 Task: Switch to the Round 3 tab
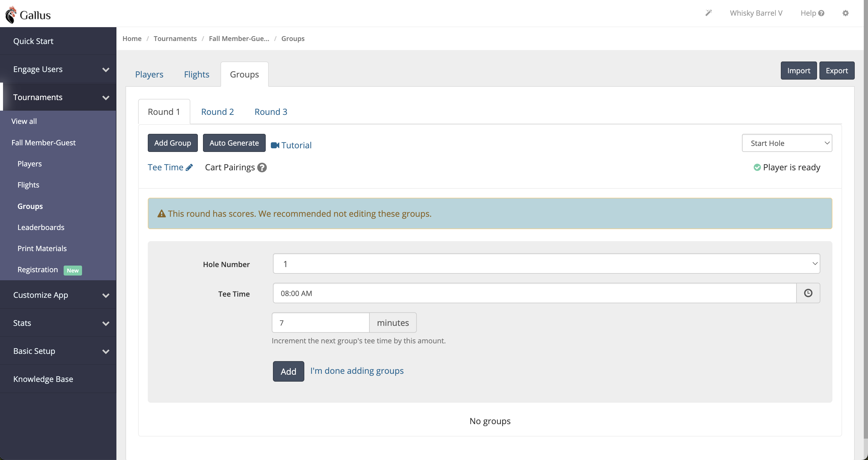click(x=271, y=112)
